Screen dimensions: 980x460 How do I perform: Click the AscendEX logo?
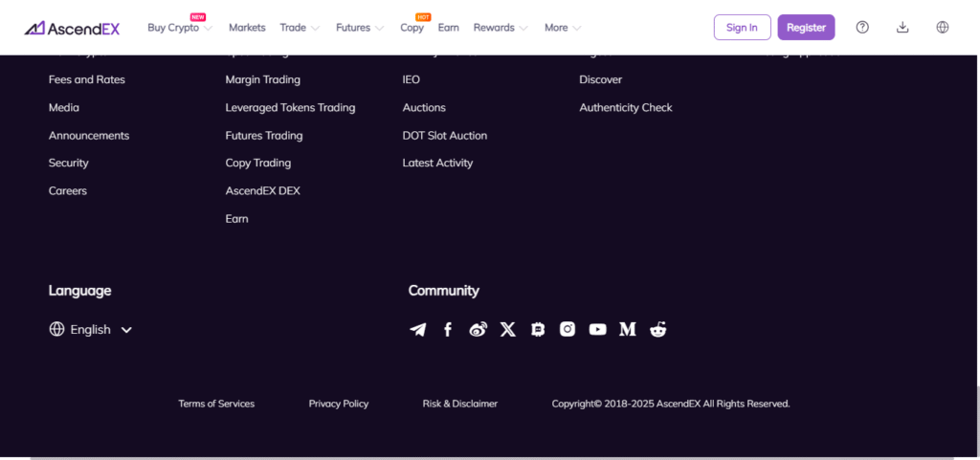tap(72, 28)
